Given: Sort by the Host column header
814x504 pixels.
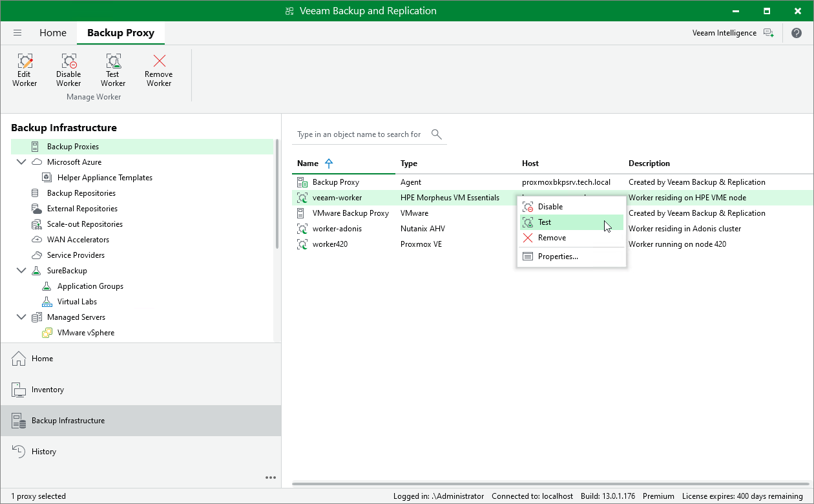Looking at the screenshot, I should 530,163.
